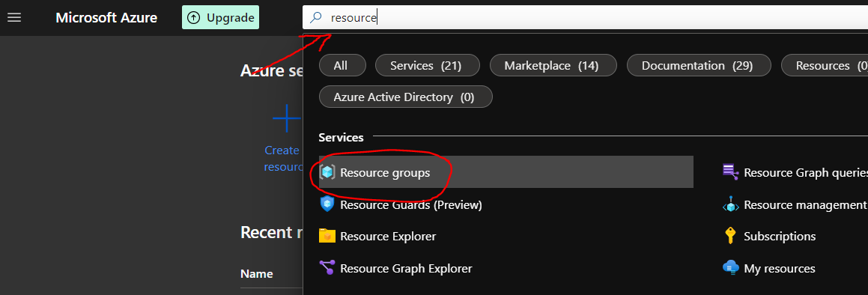Click the Subscriptions key icon
The height and width of the screenshot is (295, 868).
(x=731, y=237)
